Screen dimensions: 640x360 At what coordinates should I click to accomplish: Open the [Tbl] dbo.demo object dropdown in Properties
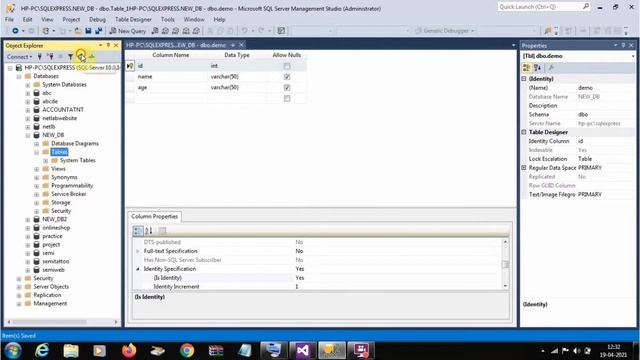(633, 56)
